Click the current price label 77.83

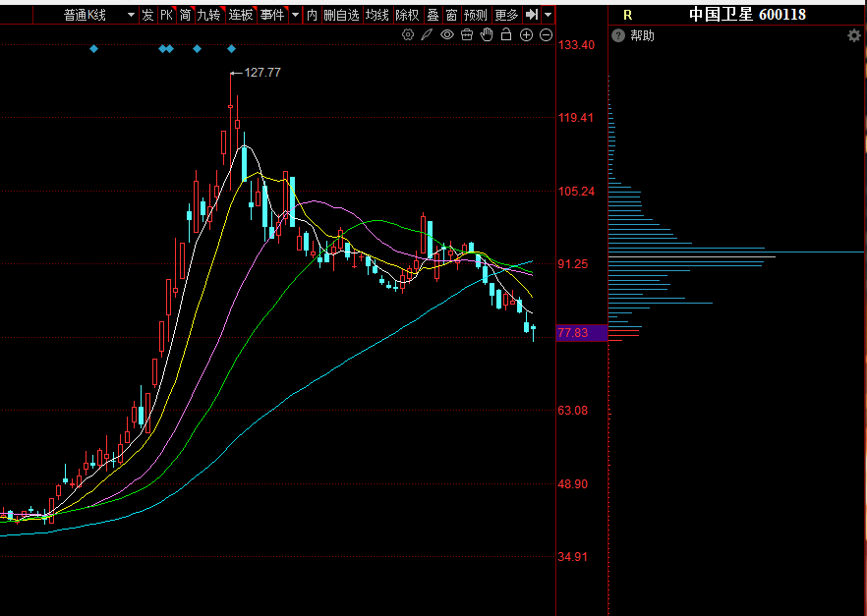[x=573, y=333]
